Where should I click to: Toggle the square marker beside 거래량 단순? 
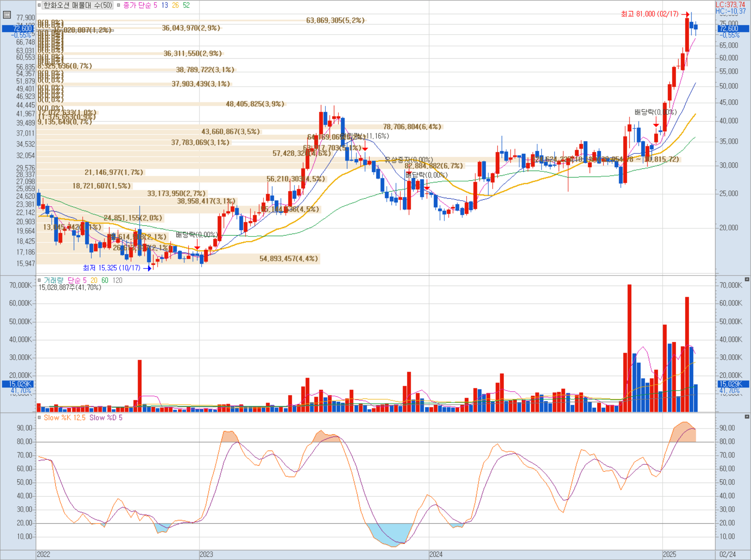pos(40,280)
